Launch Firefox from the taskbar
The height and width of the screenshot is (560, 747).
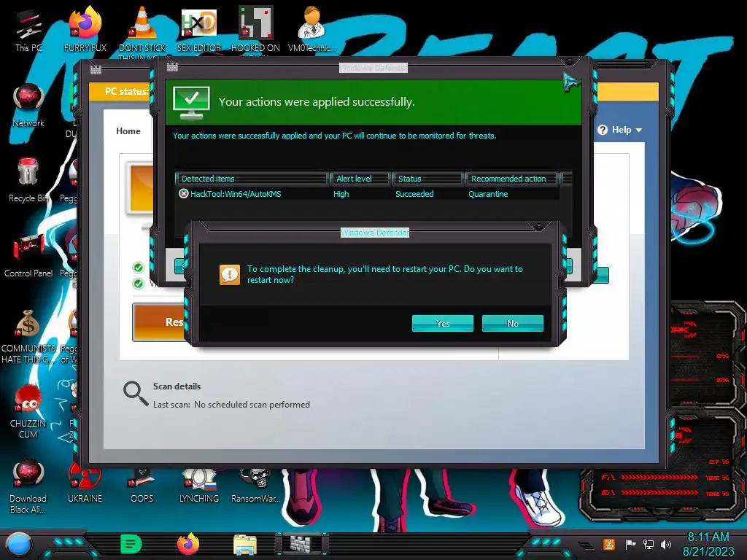188,544
